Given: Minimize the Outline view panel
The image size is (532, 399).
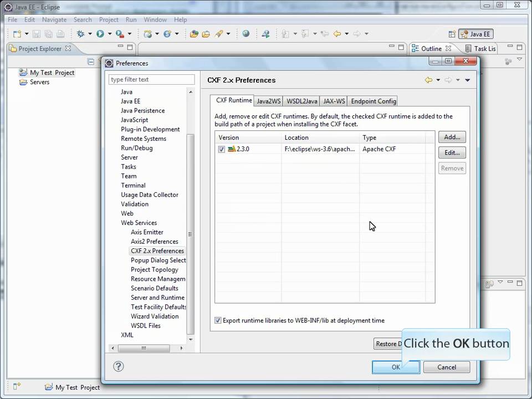Looking at the screenshot, I should (510, 46).
